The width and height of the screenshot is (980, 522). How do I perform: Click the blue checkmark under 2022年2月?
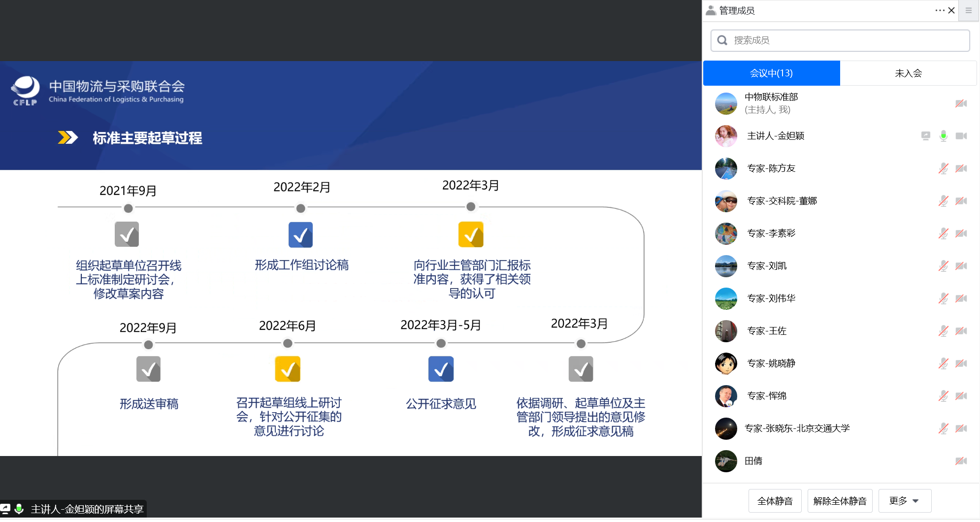300,235
